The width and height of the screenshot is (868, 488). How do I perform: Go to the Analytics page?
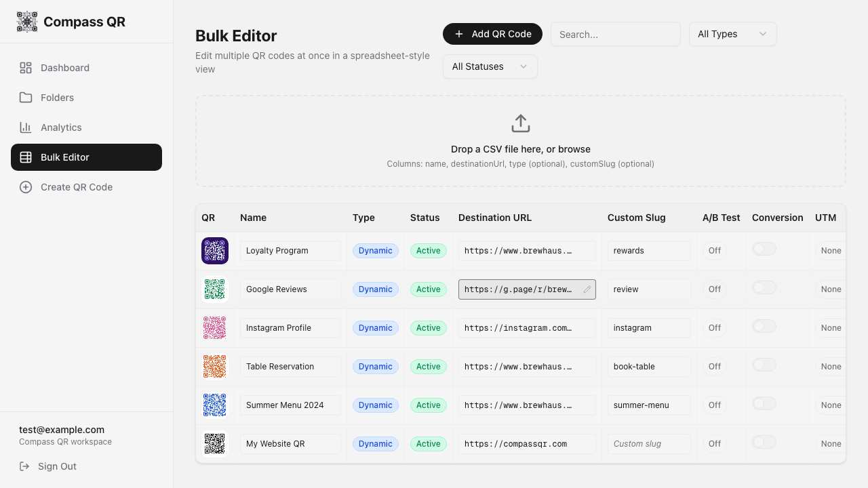(86, 127)
